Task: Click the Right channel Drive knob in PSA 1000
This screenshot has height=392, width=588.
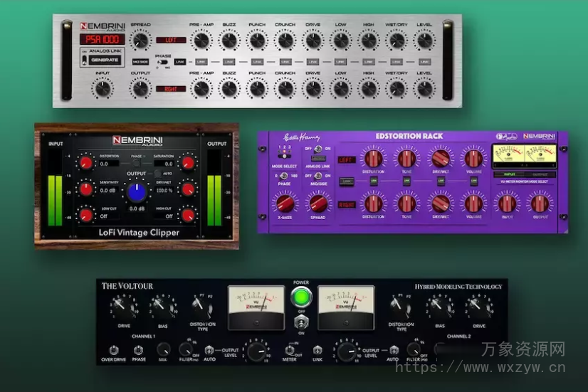Action: coord(313,89)
